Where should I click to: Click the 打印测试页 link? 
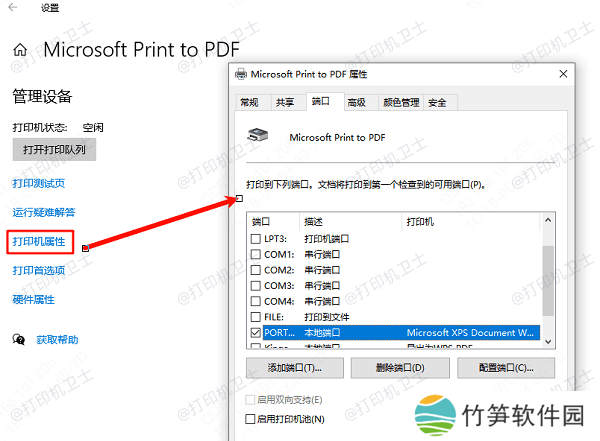[x=39, y=183]
